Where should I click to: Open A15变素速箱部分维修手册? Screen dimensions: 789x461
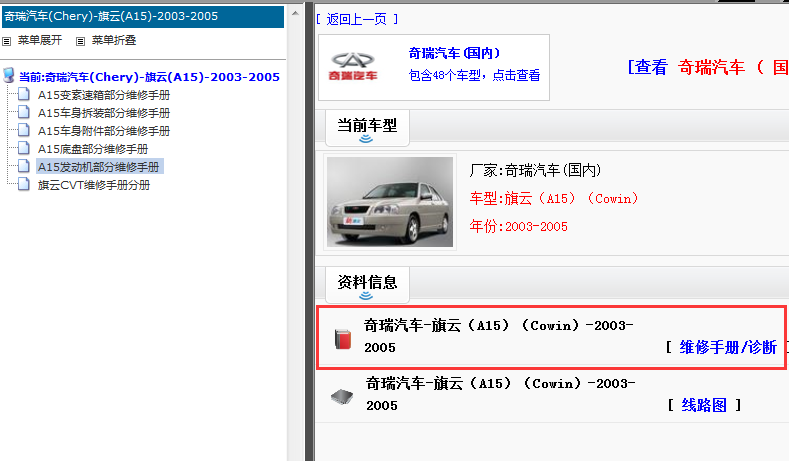104,95
